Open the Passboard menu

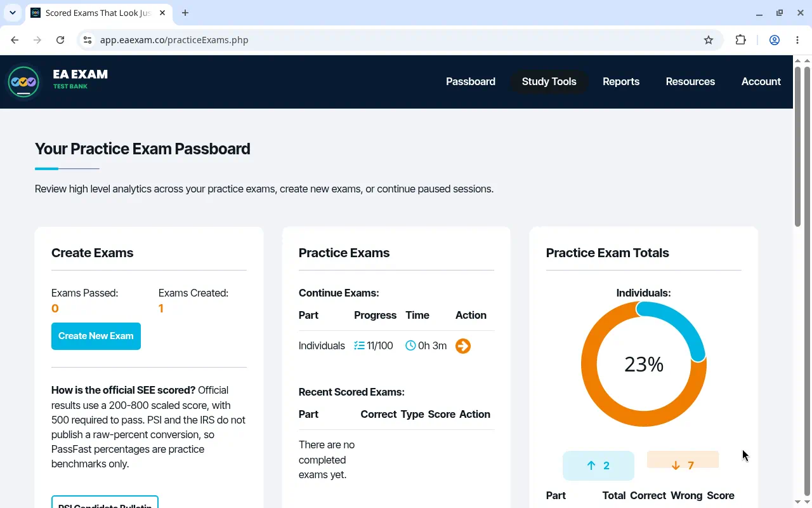pos(471,82)
